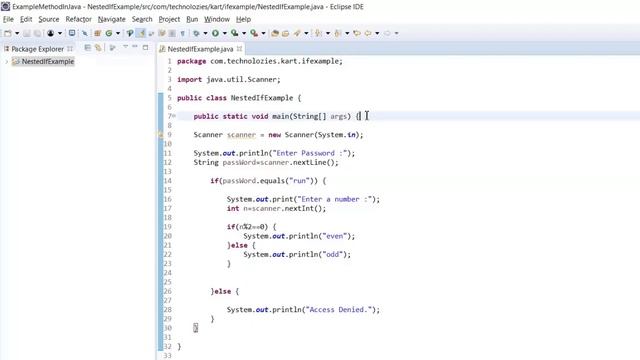Click the black circular toolbar icon

pos(50,33)
